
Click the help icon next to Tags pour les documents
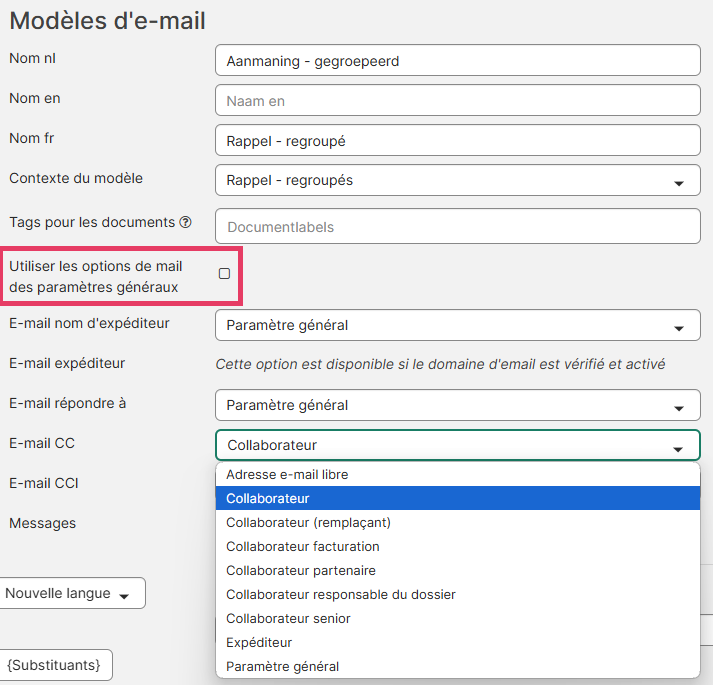[x=185, y=222]
